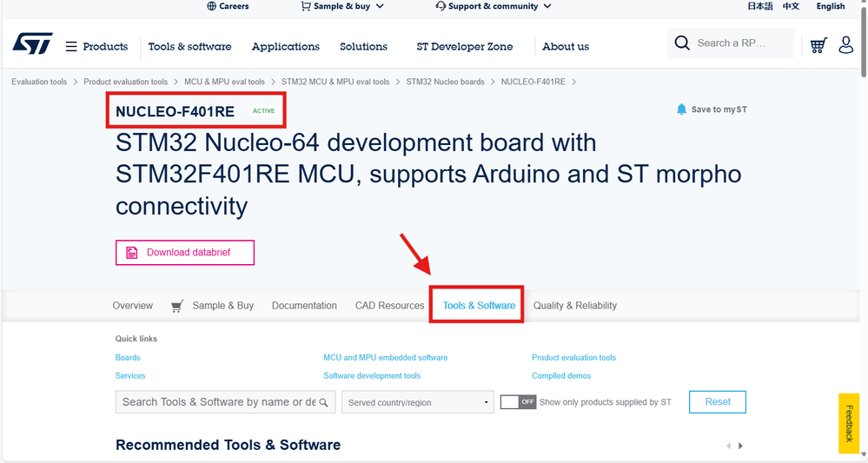Click the Careers globe icon
The height and width of the screenshot is (463, 868).
(211, 6)
